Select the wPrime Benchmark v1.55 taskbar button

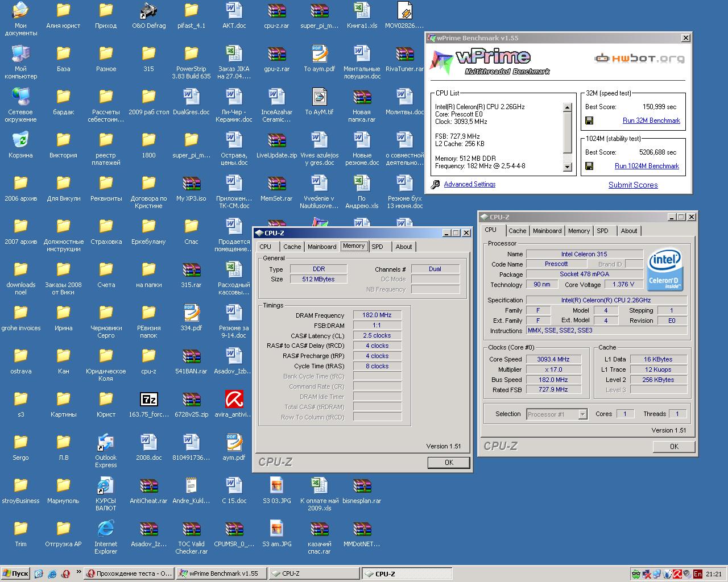pos(220,573)
